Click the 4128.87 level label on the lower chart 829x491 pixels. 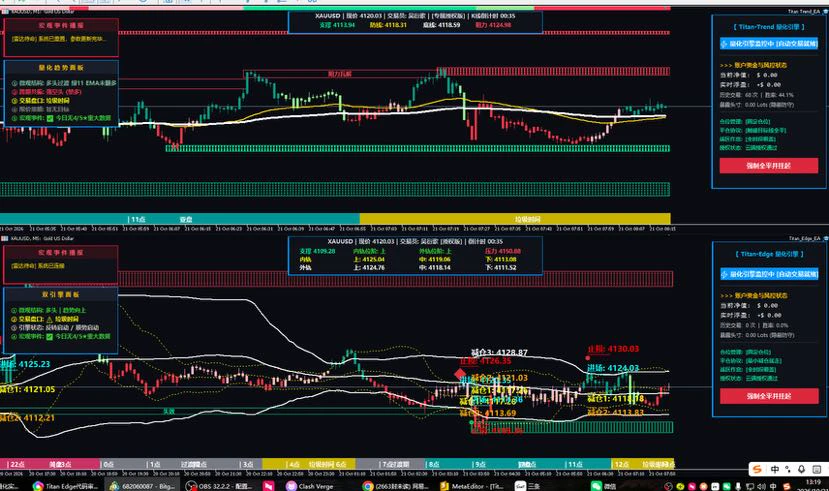(x=499, y=353)
